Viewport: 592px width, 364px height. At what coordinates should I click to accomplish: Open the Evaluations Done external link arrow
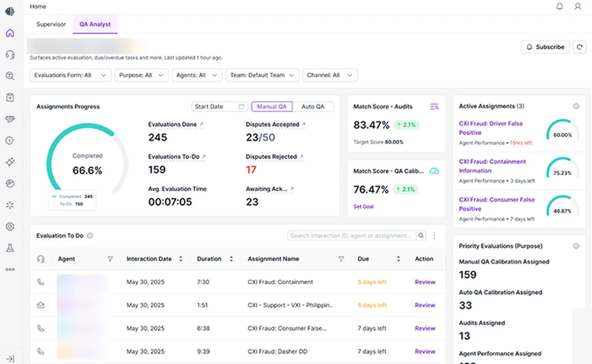(201, 125)
